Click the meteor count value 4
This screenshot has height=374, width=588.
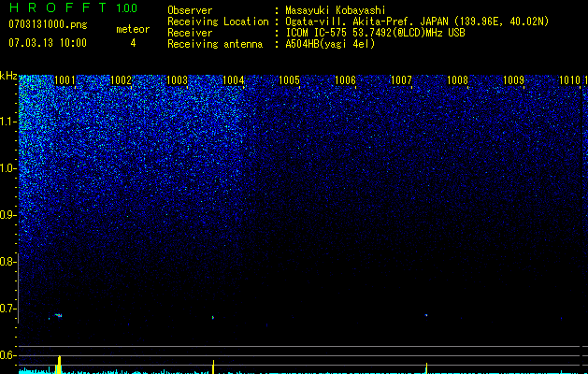click(x=133, y=43)
